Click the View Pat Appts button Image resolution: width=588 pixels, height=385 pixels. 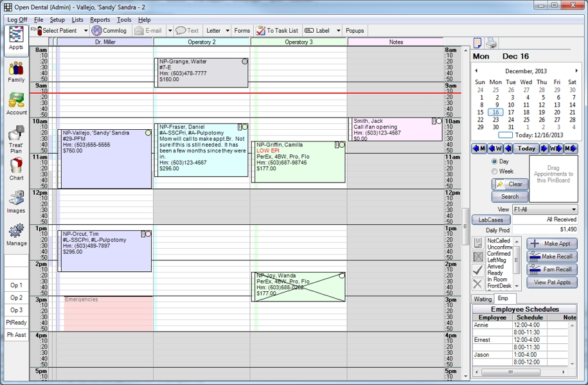pyautogui.click(x=552, y=282)
